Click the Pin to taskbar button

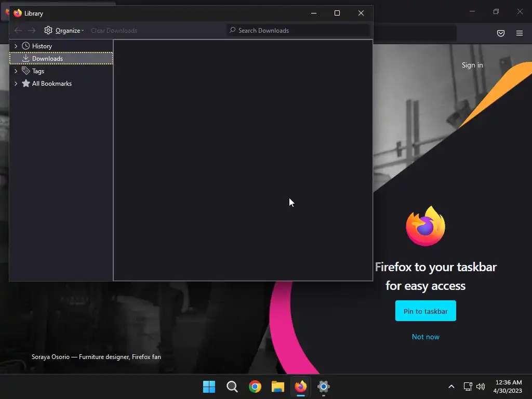[x=425, y=311]
